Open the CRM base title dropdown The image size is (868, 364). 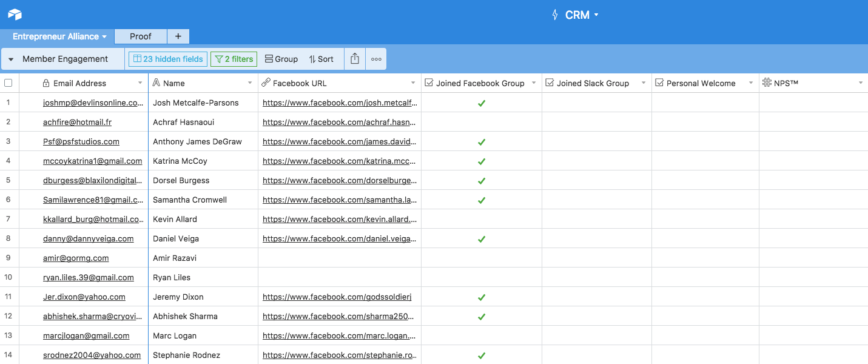tap(581, 15)
